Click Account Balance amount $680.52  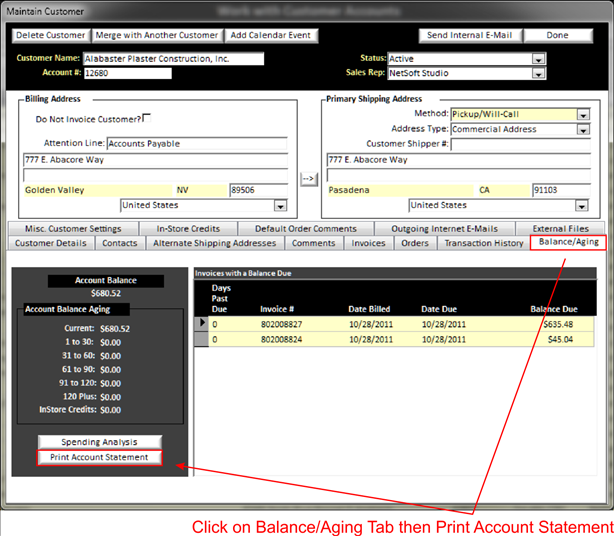click(x=106, y=293)
